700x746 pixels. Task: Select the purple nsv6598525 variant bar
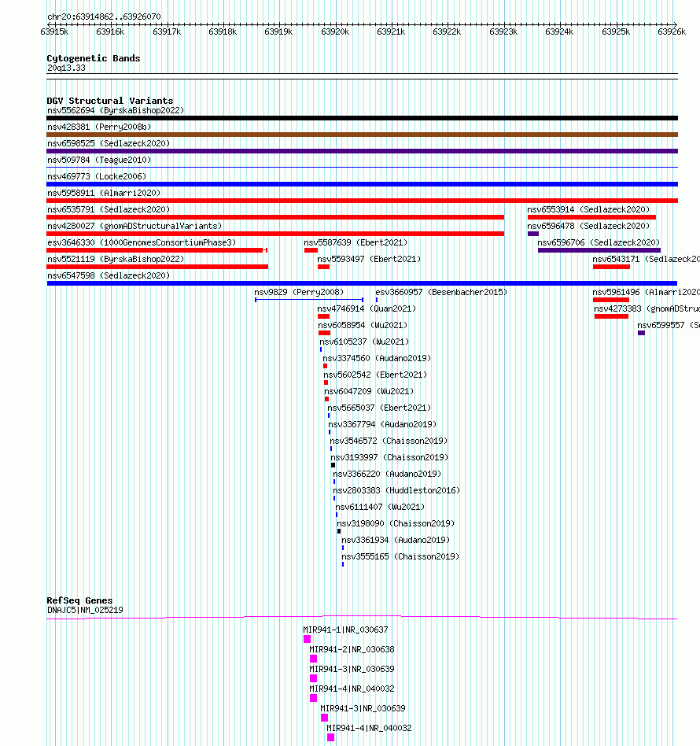point(362,151)
